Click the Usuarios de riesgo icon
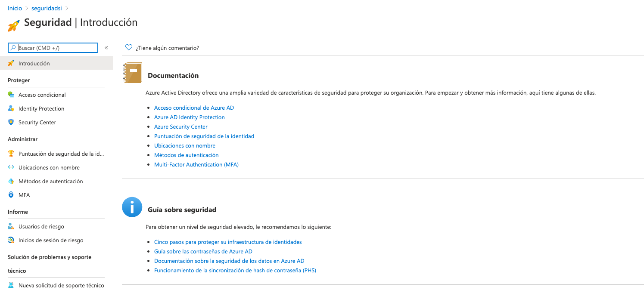The height and width of the screenshot is (299, 644). click(x=11, y=226)
